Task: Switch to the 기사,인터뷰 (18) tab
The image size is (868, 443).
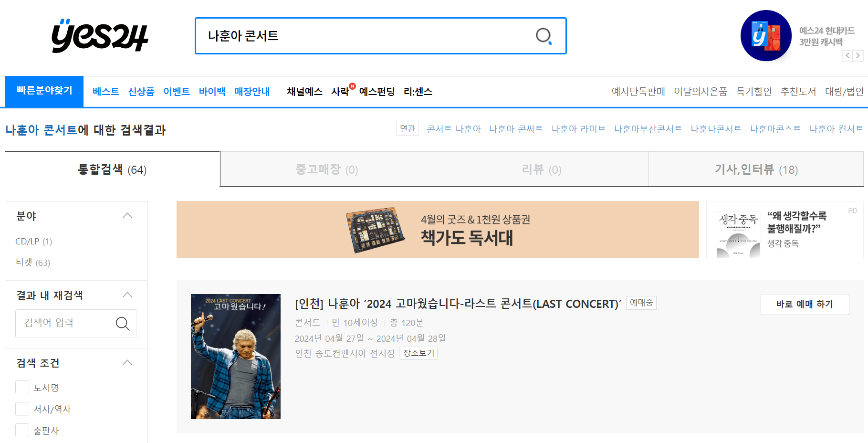Action: [756, 169]
